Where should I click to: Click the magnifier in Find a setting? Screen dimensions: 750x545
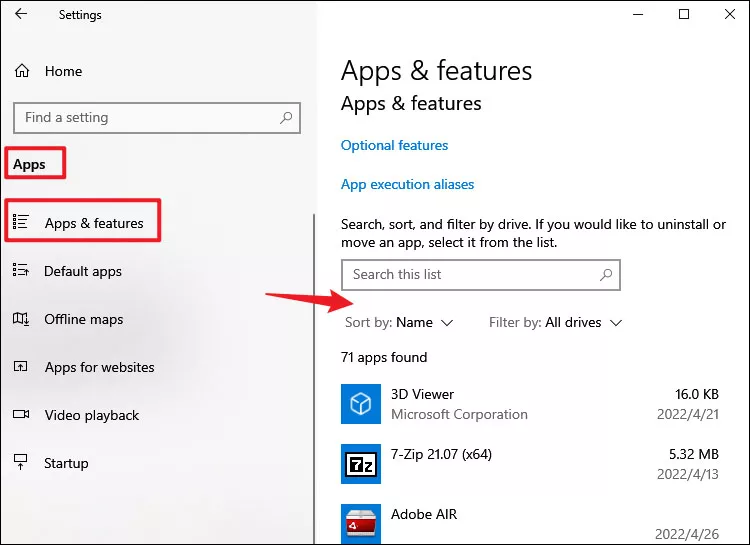click(286, 117)
